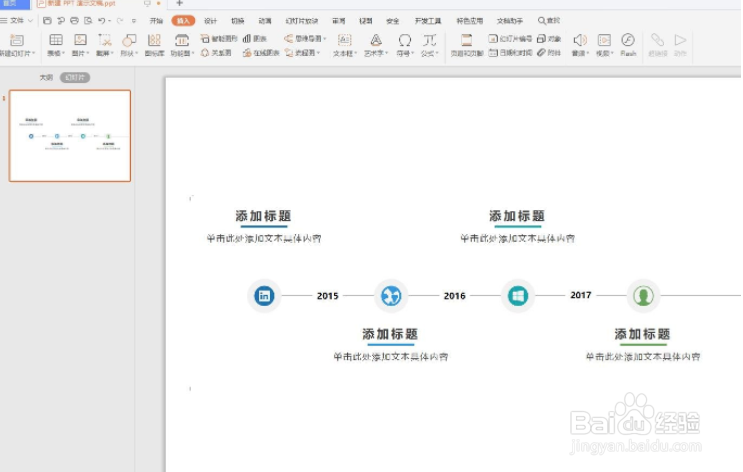The height and width of the screenshot is (472, 743).
Task: Click the globe circle icon on timeline
Action: pos(391,296)
